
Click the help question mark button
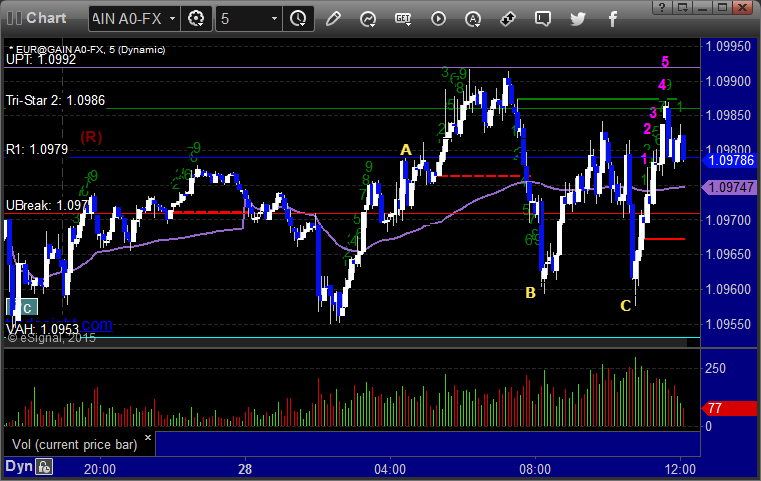click(x=662, y=7)
